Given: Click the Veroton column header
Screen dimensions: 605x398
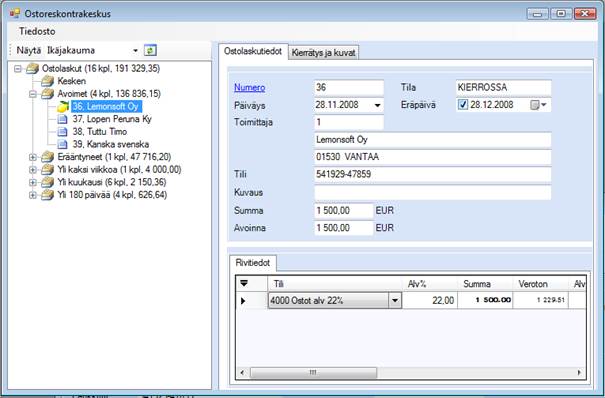Looking at the screenshot, I should point(540,284).
